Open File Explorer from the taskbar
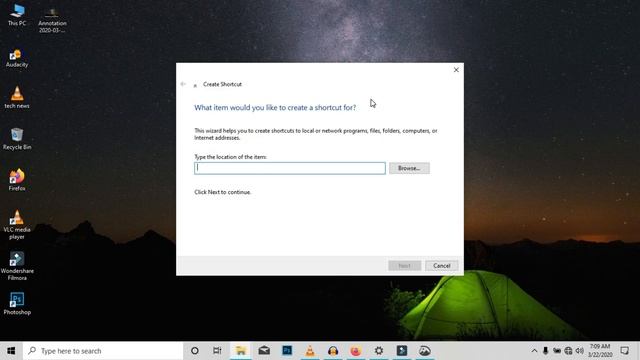Viewport: 640px width, 360px height. [241, 351]
